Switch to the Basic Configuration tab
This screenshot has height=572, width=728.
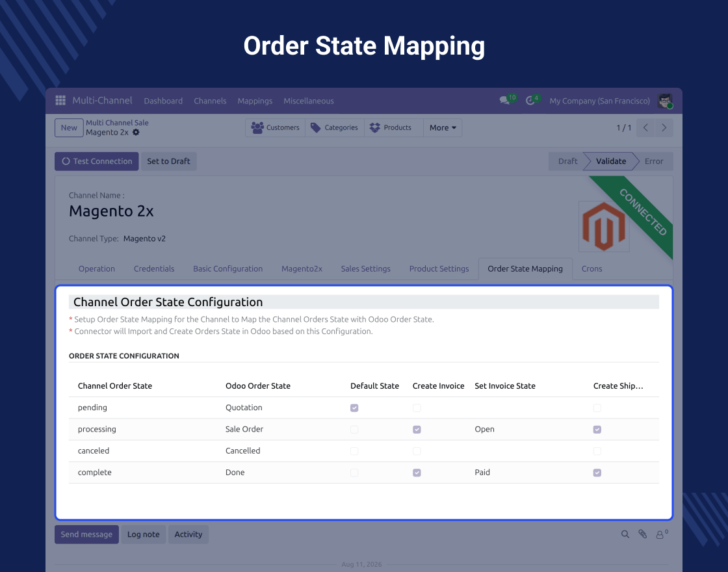(228, 269)
